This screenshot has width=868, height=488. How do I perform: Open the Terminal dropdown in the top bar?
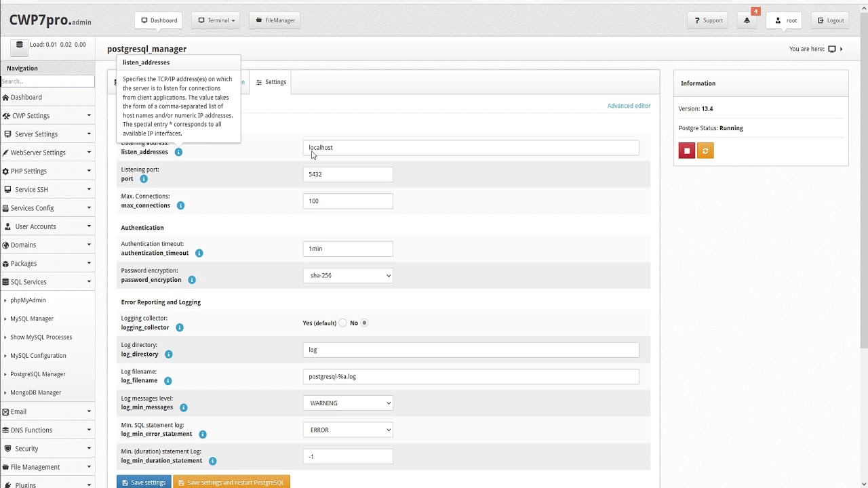216,20
